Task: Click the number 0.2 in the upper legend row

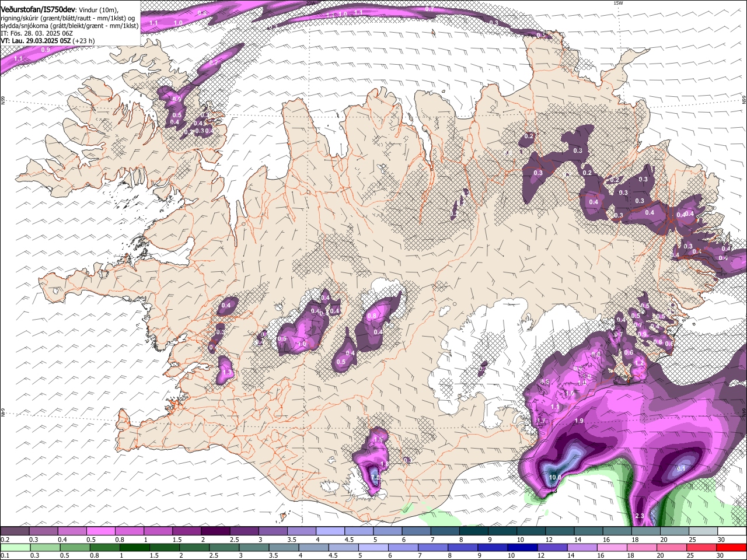Action: [x=5, y=540]
